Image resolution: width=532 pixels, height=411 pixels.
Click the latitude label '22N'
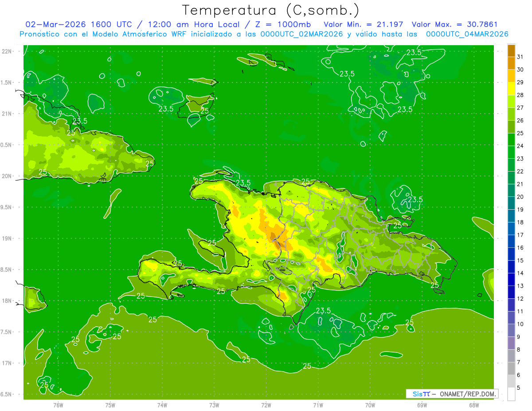click(x=7, y=51)
